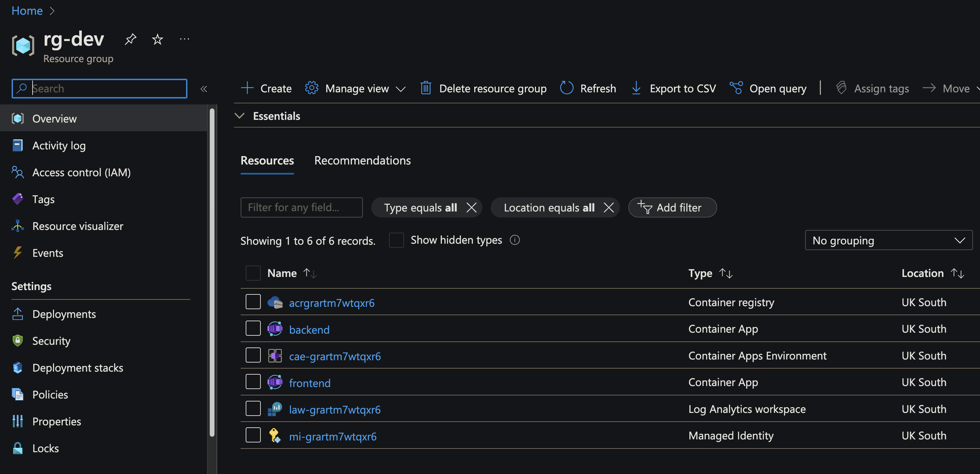Viewport: 980px width, 474px height.
Task: Click the Move arrow icon
Action: click(929, 88)
